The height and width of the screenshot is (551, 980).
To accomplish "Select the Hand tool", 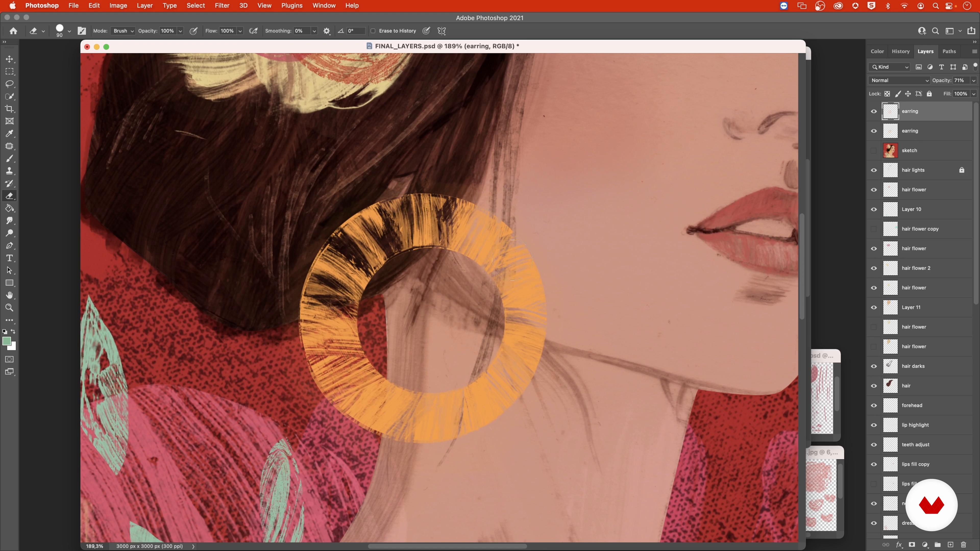I will point(9,295).
